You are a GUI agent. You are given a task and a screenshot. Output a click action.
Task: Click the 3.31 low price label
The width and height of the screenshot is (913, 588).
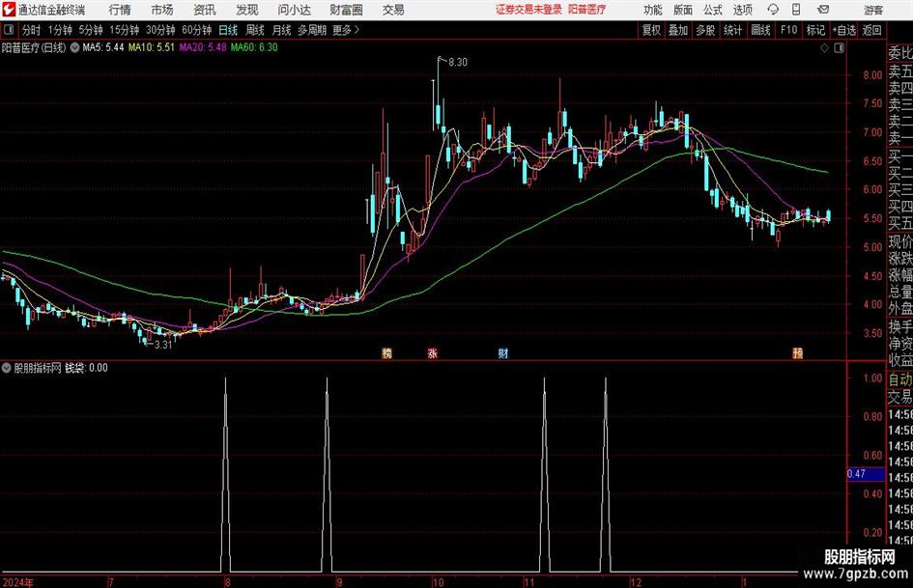163,345
